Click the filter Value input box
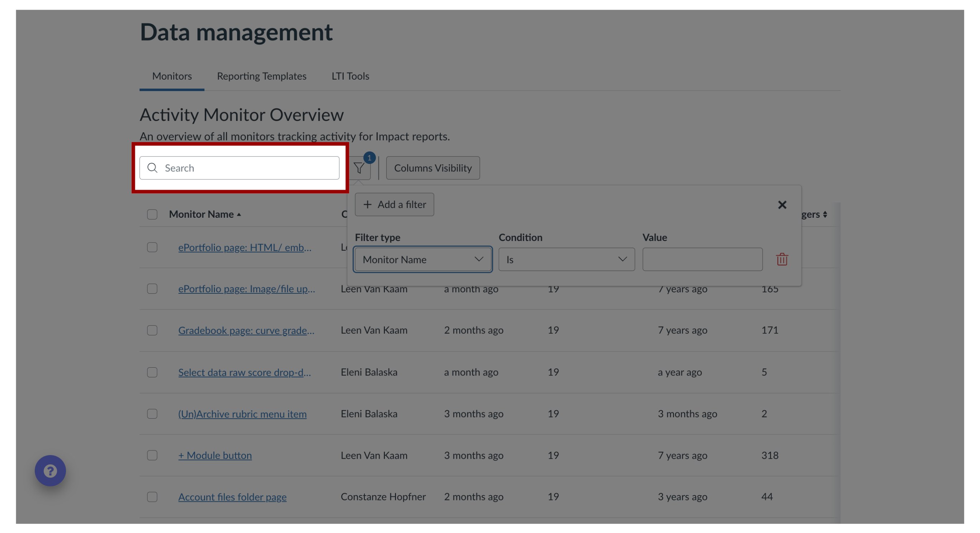Viewport: 980px width, 533px height. (x=702, y=259)
